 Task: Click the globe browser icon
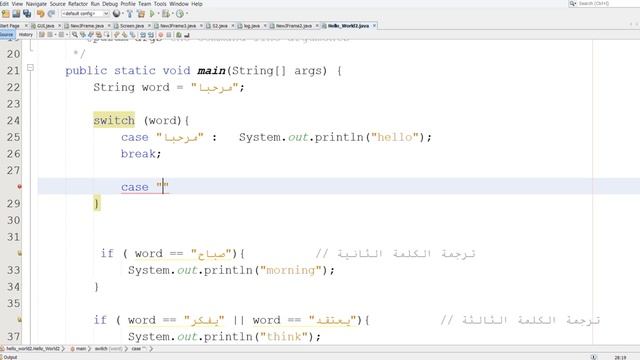116,13
